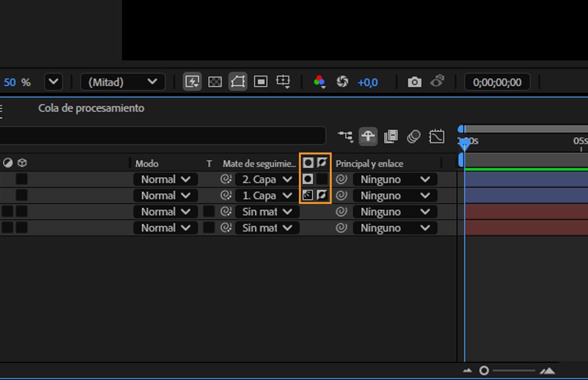This screenshot has width=588, height=380.
Task: Click the Modo column header
Action: pos(147,163)
